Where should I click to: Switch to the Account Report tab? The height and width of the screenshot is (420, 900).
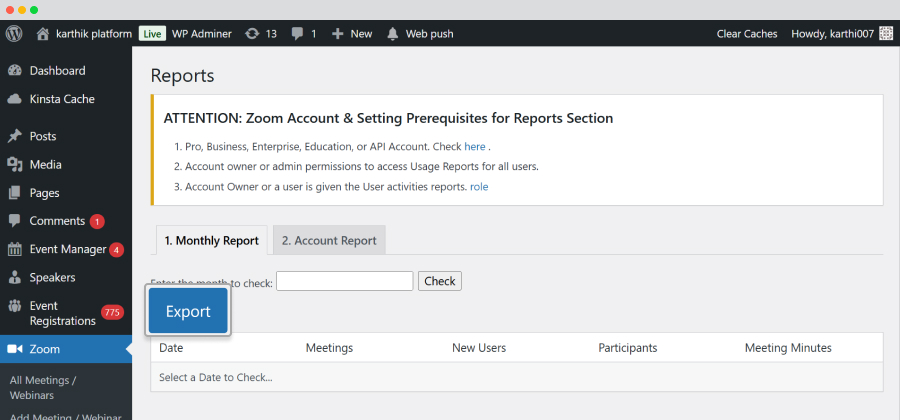click(x=329, y=241)
